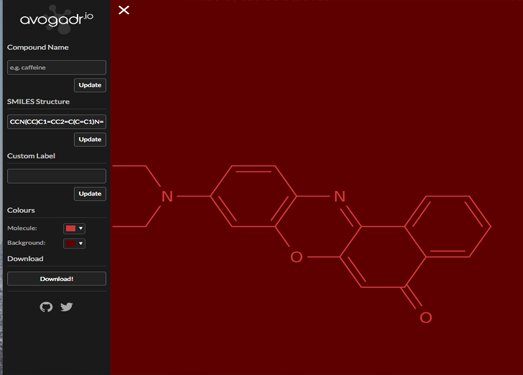The image size is (523, 375).
Task: Click the Download! button
Action: [x=57, y=279]
